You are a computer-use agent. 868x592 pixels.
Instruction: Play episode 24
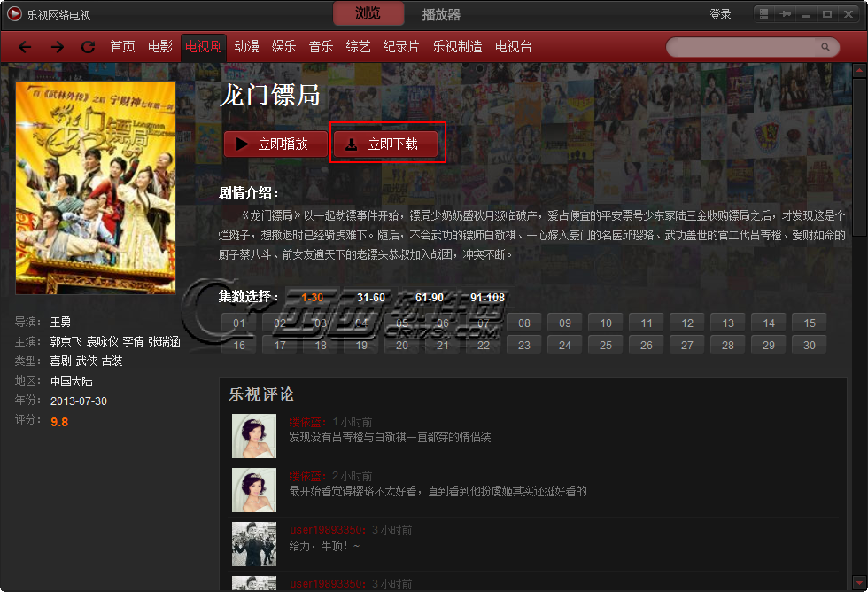point(565,345)
